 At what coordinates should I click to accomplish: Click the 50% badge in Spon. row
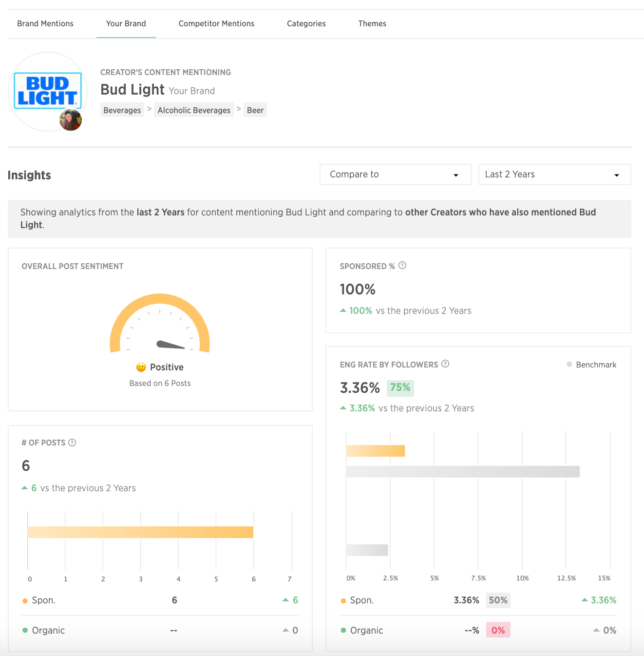[498, 600]
